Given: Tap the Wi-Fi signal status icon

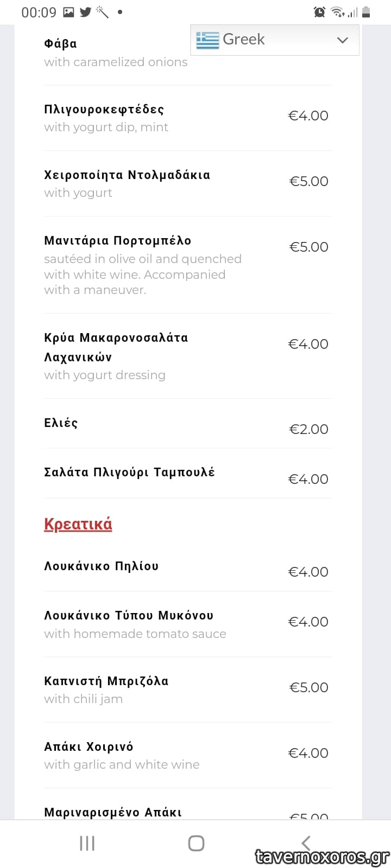Looking at the screenshot, I should pyautogui.click(x=337, y=12).
